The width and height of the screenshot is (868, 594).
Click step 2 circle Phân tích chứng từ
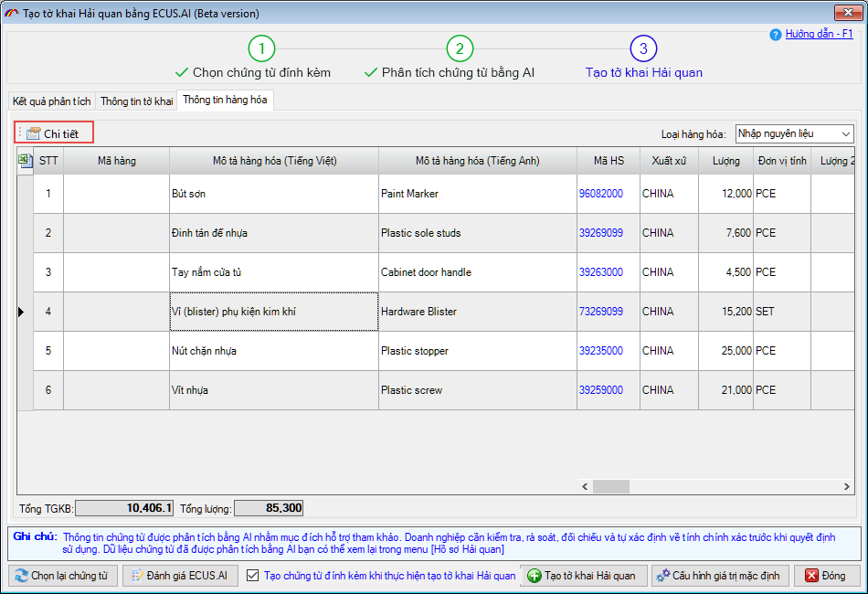click(460, 48)
